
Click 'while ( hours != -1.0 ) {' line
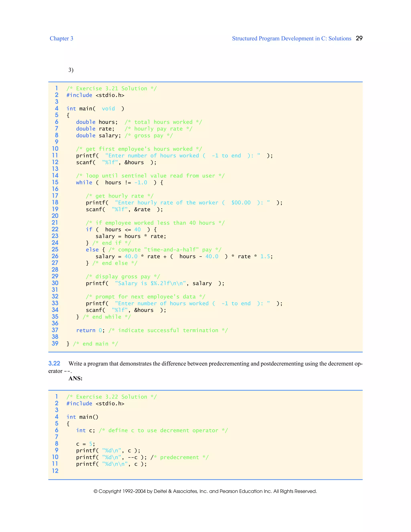[x=120, y=182]
